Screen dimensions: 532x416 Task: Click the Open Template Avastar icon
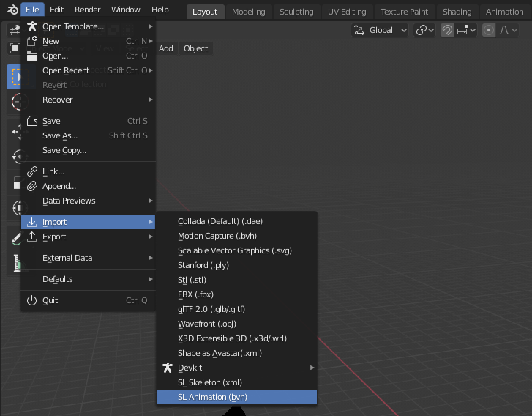click(x=32, y=26)
